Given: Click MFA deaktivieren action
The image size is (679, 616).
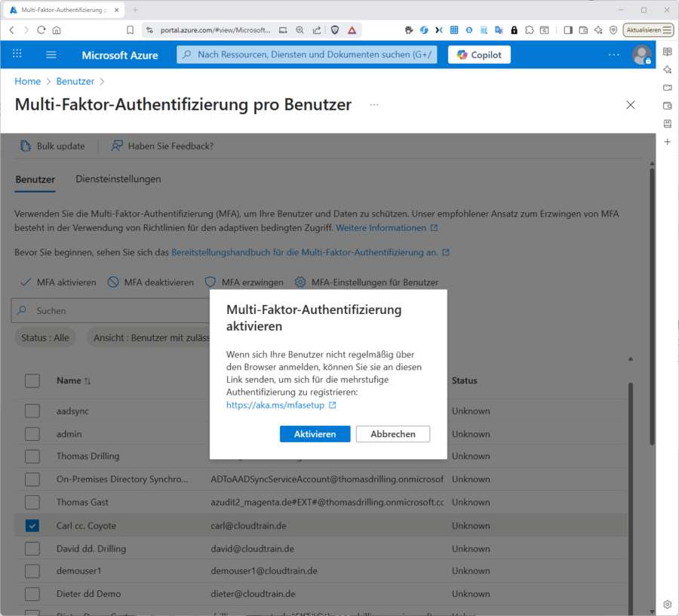Looking at the screenshot, I should point(151,282).
